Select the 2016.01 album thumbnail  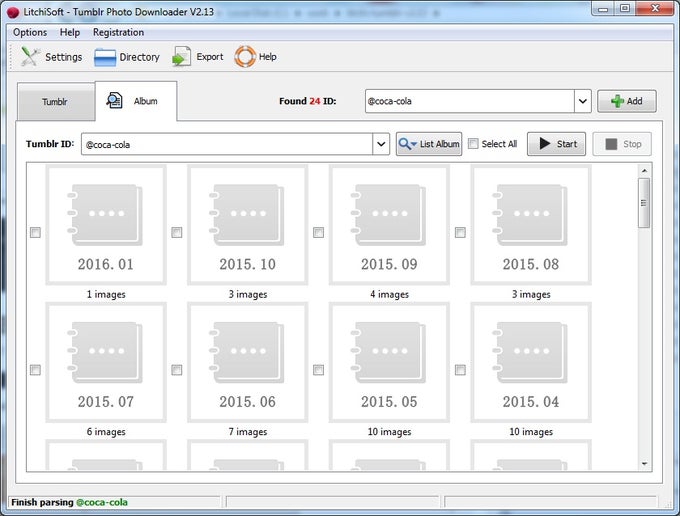pos(106,225)
